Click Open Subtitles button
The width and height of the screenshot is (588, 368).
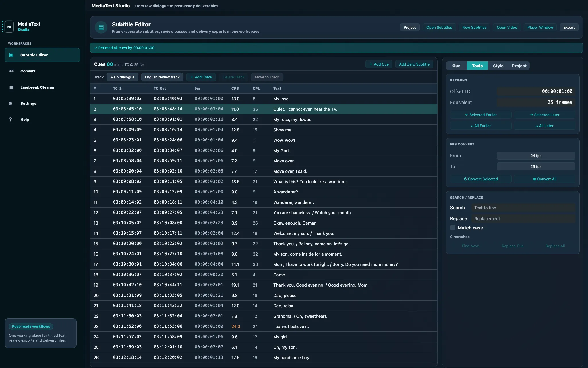pos(439,27)
